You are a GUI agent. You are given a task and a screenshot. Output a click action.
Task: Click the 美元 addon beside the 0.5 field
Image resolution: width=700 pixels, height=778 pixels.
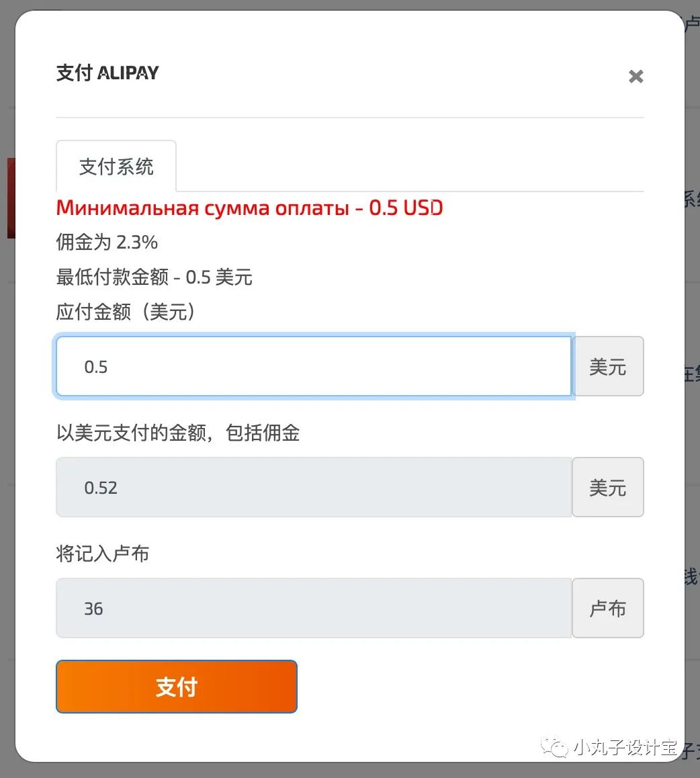[607, 367]
